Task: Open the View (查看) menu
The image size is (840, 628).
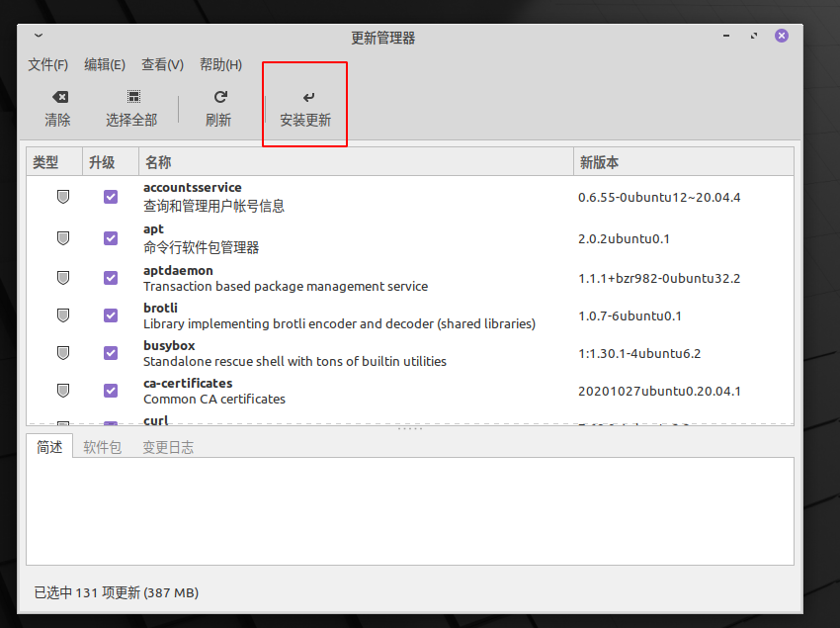Action: tap(162, 65)
